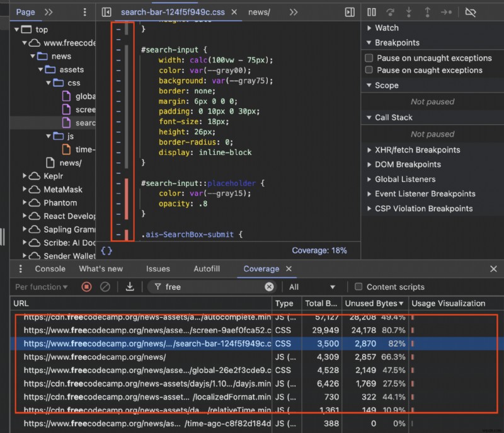Select the search CSS file icon in tree
This screenshot has width=504, height=433.
66,123
